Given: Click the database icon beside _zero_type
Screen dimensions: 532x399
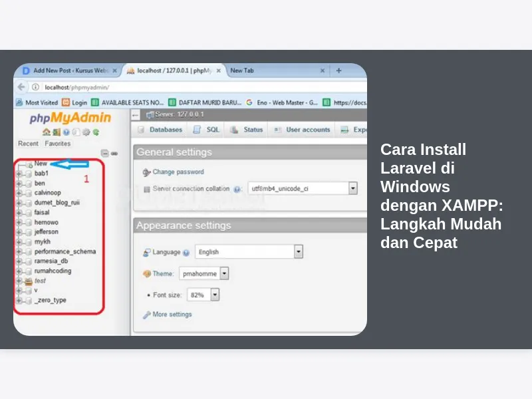Looking at the screenshot, I should [29, 301].
